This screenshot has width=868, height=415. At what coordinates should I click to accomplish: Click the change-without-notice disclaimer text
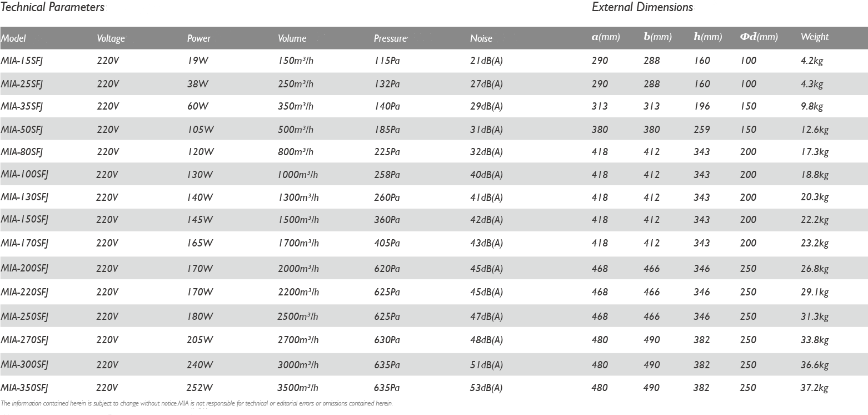point(197,403)
